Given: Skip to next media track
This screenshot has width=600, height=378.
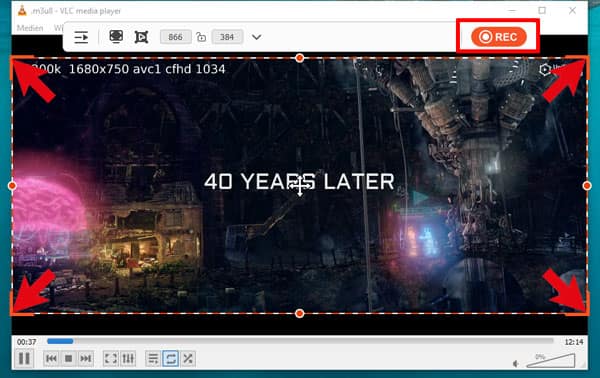Looking at the screenshot, I should 86,359.
